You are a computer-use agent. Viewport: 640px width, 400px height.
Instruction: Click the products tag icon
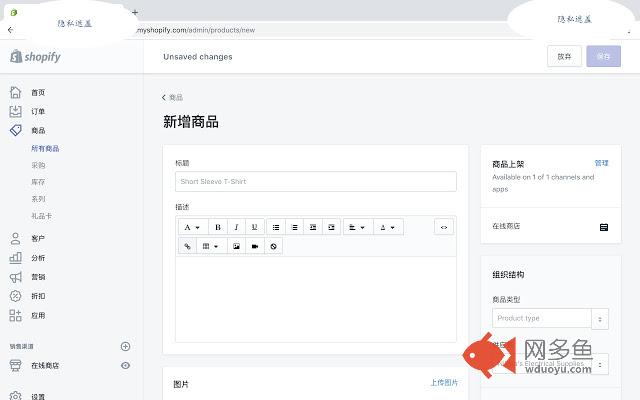pyautogui.click(x=16, y=130)
